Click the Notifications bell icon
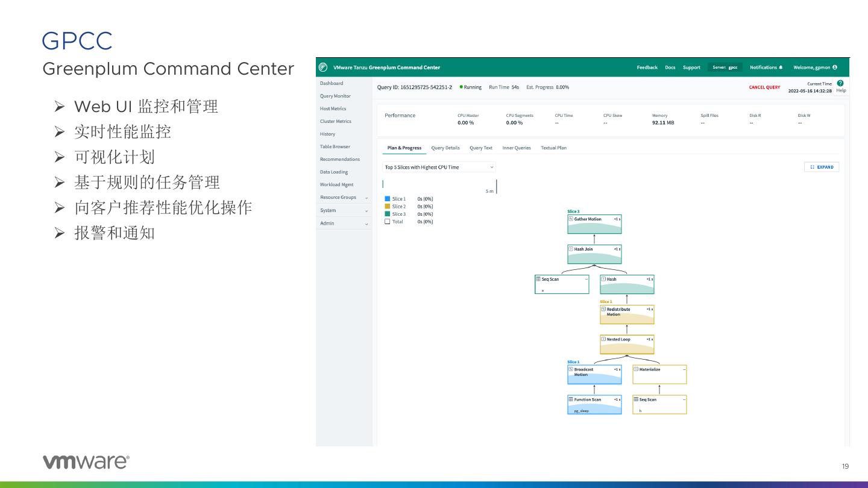This screenshot has width=868, height=488. tap(781, 67)
